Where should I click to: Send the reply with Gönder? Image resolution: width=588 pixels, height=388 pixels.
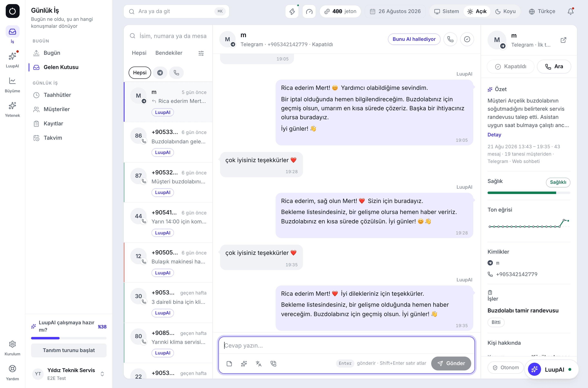[x=451, y=363]
